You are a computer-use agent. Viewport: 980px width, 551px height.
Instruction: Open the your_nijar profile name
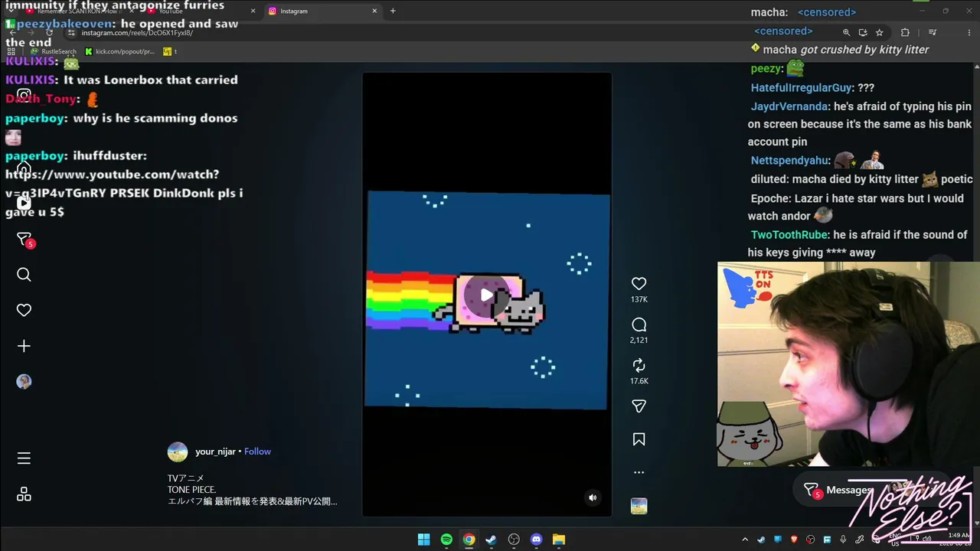215,452
